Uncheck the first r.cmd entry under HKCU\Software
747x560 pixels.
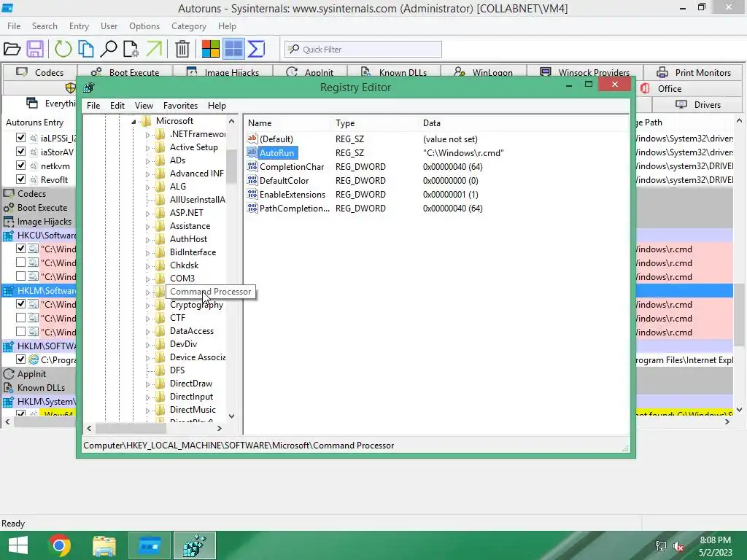(x=20, y=248)
